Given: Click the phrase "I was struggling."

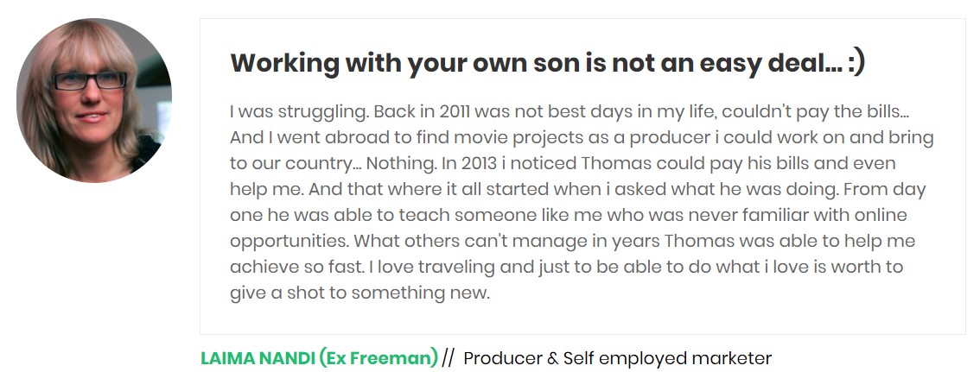Looking at the screenshot, I should click(291, 111).
